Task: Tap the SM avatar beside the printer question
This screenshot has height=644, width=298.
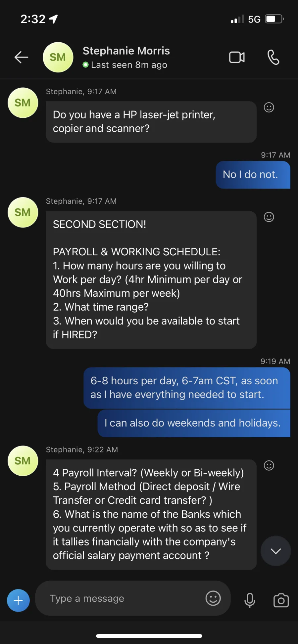Action: 23,103
